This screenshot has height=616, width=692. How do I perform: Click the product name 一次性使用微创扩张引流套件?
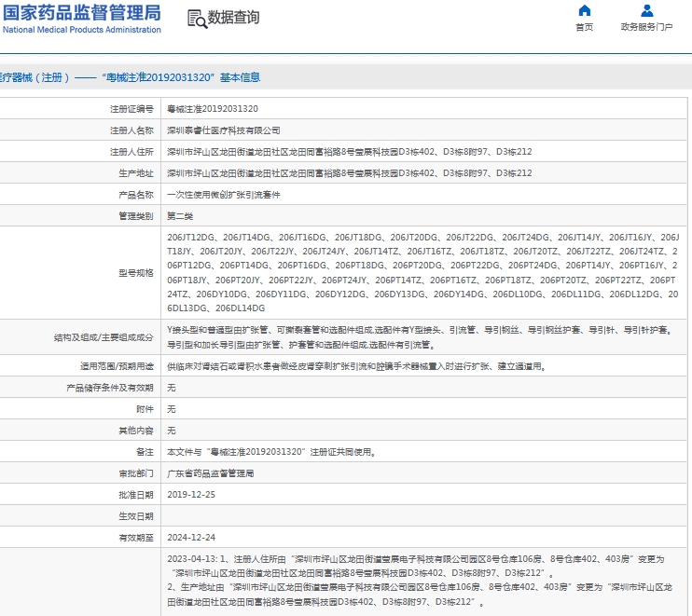pyautogui.click(x=224, y=195)
